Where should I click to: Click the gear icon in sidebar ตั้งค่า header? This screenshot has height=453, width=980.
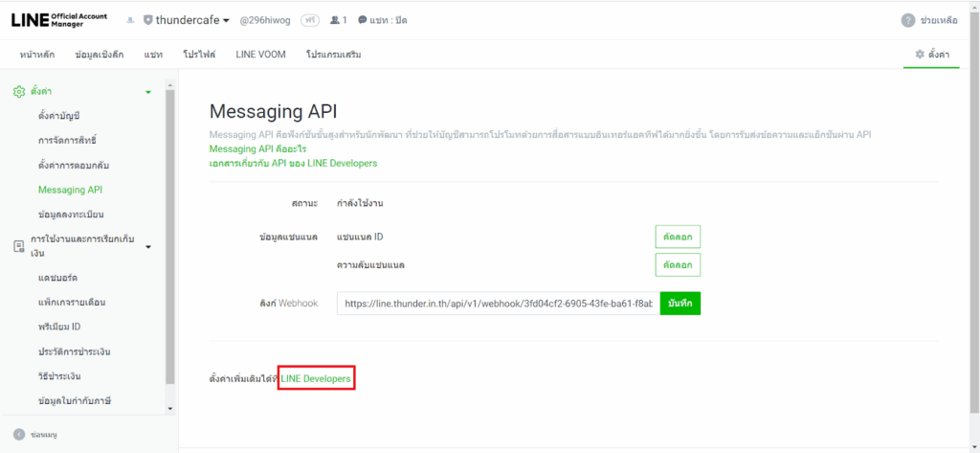(18, 92)
